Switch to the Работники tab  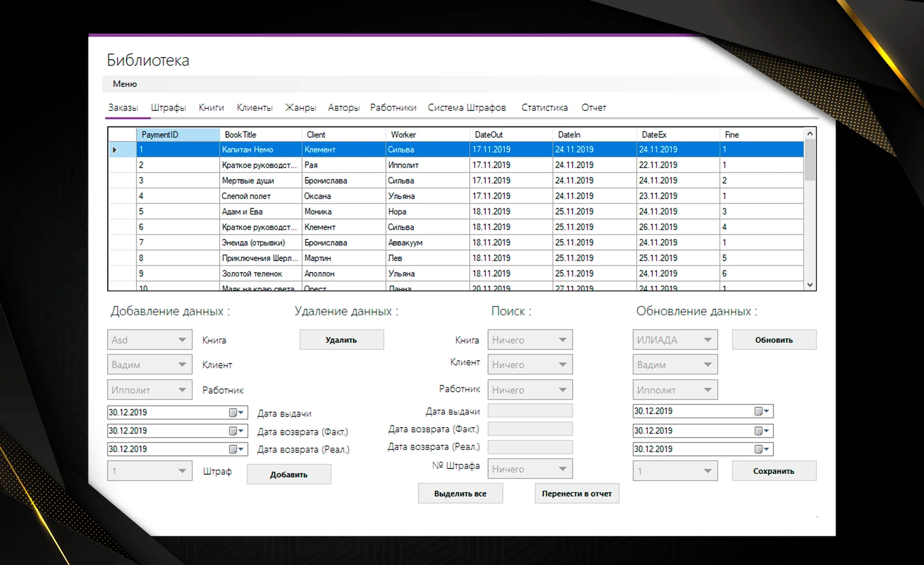[x=393, y=107]
